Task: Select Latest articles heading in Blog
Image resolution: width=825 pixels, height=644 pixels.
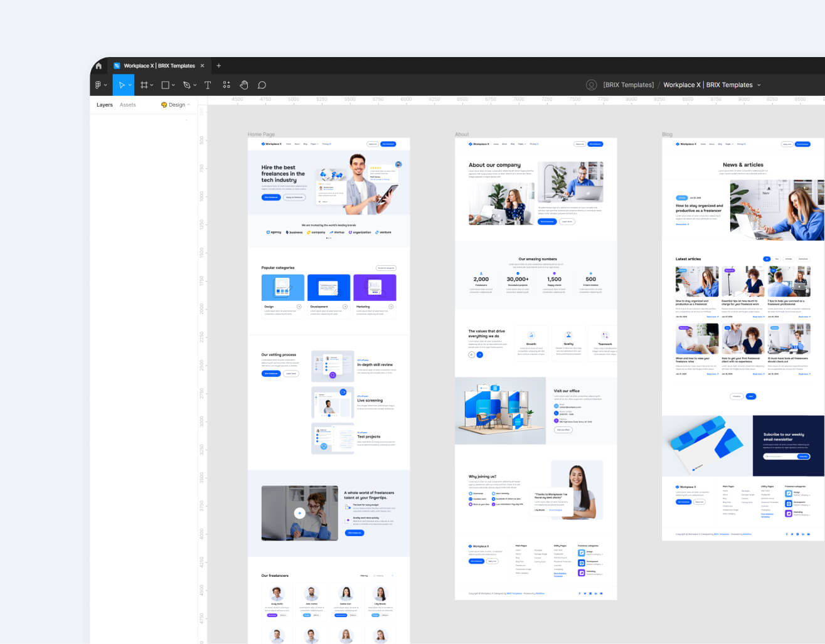Action: [x=688, y=259]
